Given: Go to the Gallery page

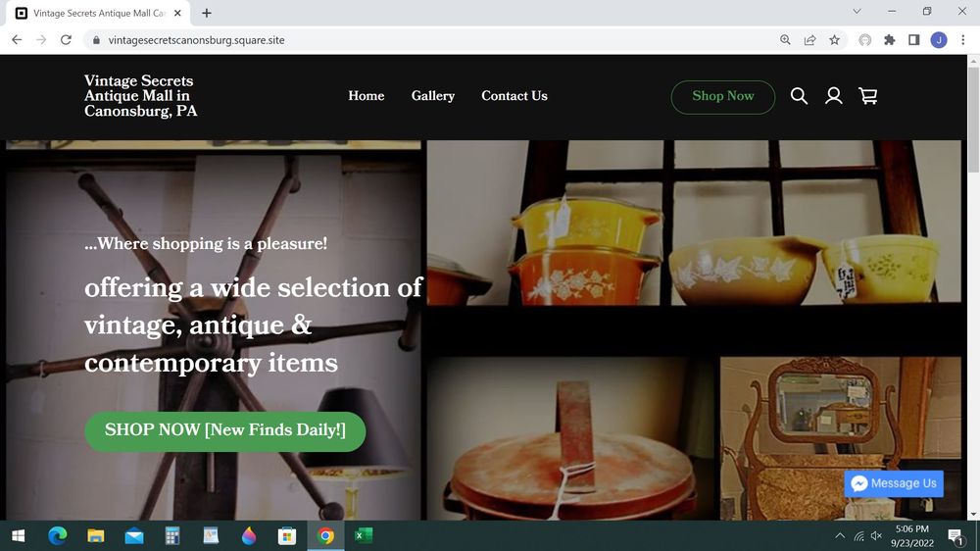Looking at the screenshot, I should click(432, 96).
